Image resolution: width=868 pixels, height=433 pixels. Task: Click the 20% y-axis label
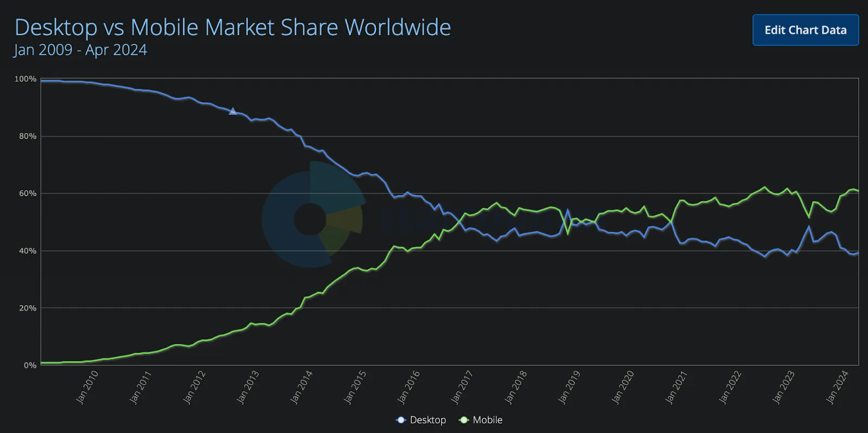coord(28,308)
